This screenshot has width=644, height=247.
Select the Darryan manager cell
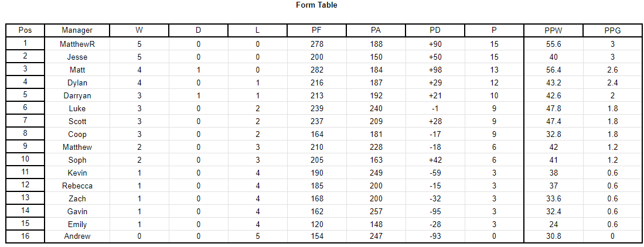[x=77, y=95]
